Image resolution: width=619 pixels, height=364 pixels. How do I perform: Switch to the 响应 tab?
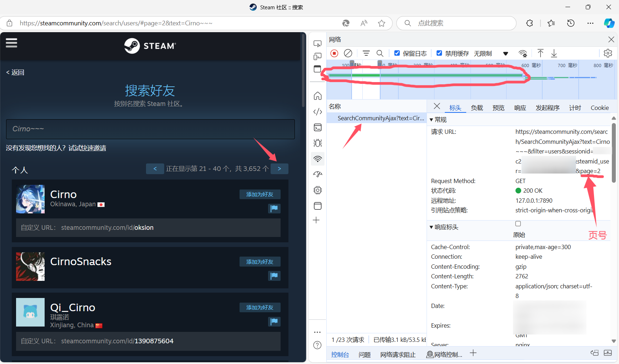click(x=520, y=108)
